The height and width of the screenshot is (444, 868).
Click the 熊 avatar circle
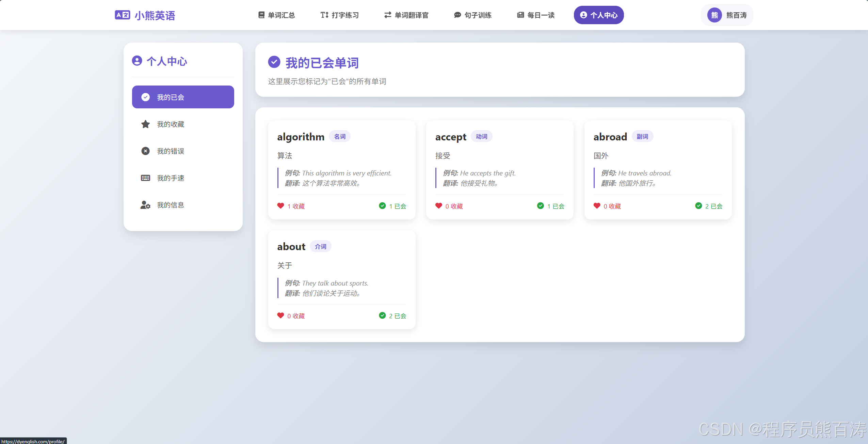[x=714, y=15]
